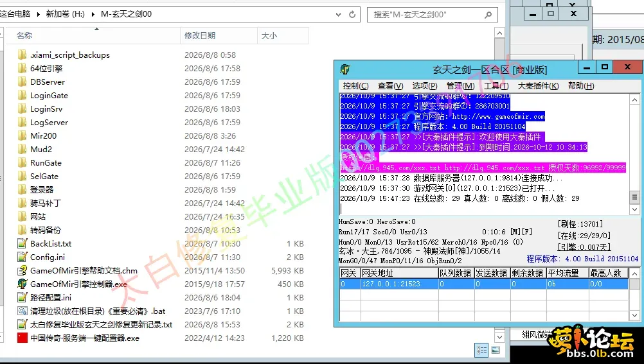Click the 玄天之剑 window title icon
Image resolution: width=644 pixels, height=364 pixels.
[x=345, y=69]
